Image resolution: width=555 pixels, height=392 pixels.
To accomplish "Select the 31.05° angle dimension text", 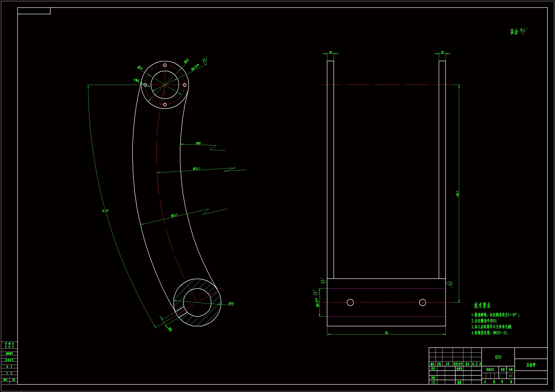I will coord(105,211).
